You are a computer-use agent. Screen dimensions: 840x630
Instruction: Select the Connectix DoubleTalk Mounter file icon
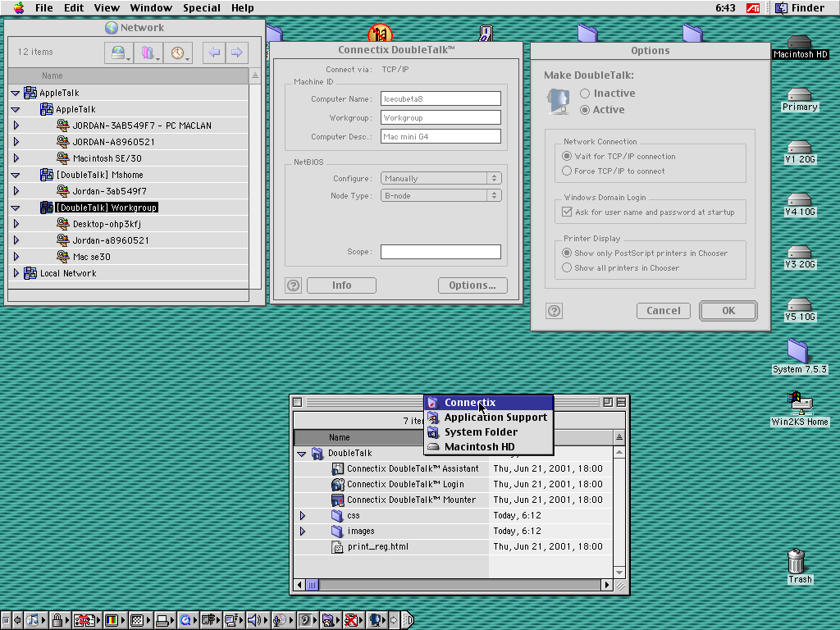[337, 500]
